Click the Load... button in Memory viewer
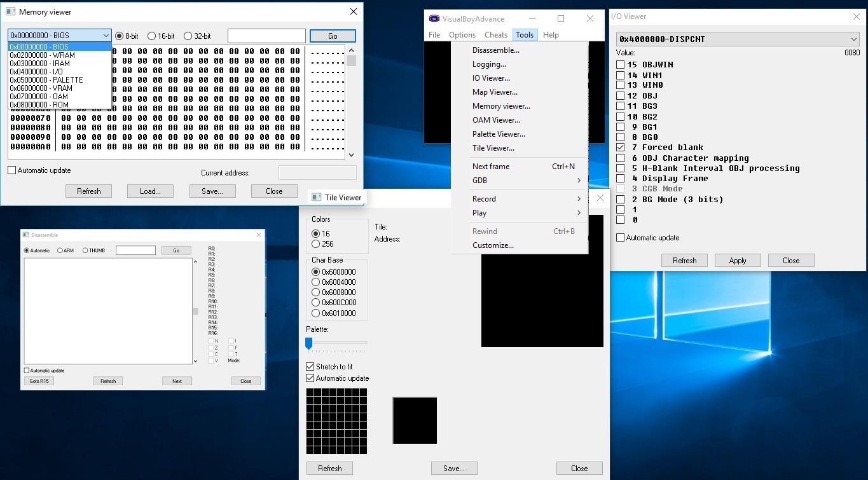The width and height of the screenshot is (868, 480). (x=150, y=191)
